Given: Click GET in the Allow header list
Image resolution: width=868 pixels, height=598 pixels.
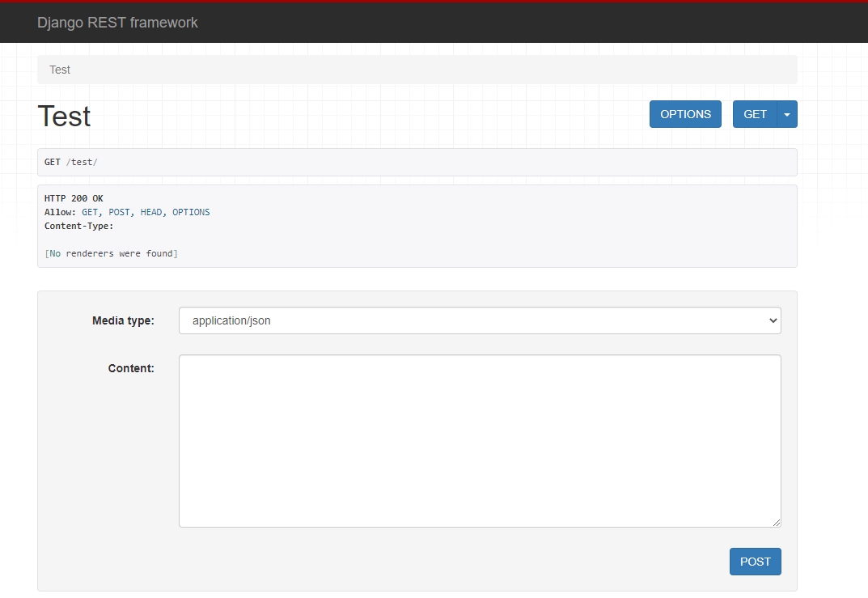Looking at the screenshot, I should point(90,212).
